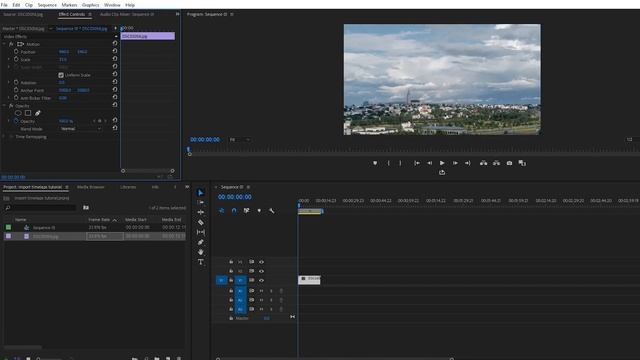Play the sequence in Program Monitor
Image resolution: width=640 pixels, height=360 pixels.
click(x=442, y=163)
